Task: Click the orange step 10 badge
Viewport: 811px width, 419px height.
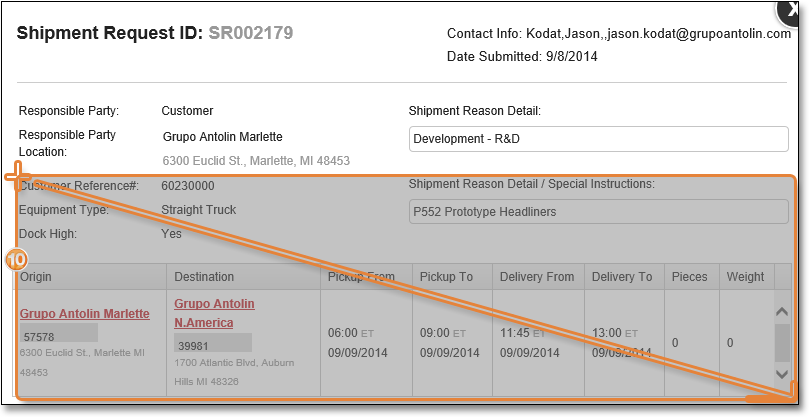Action: 17,259
